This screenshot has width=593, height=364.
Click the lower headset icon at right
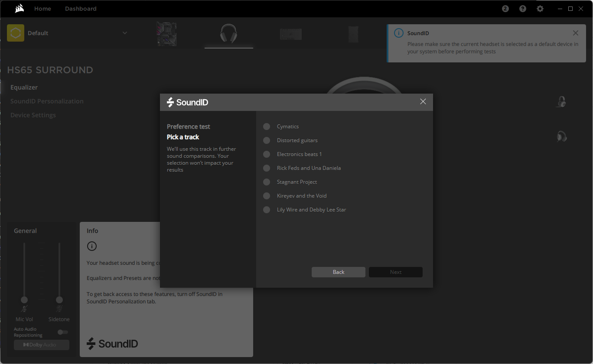click(x=562, y=136)
